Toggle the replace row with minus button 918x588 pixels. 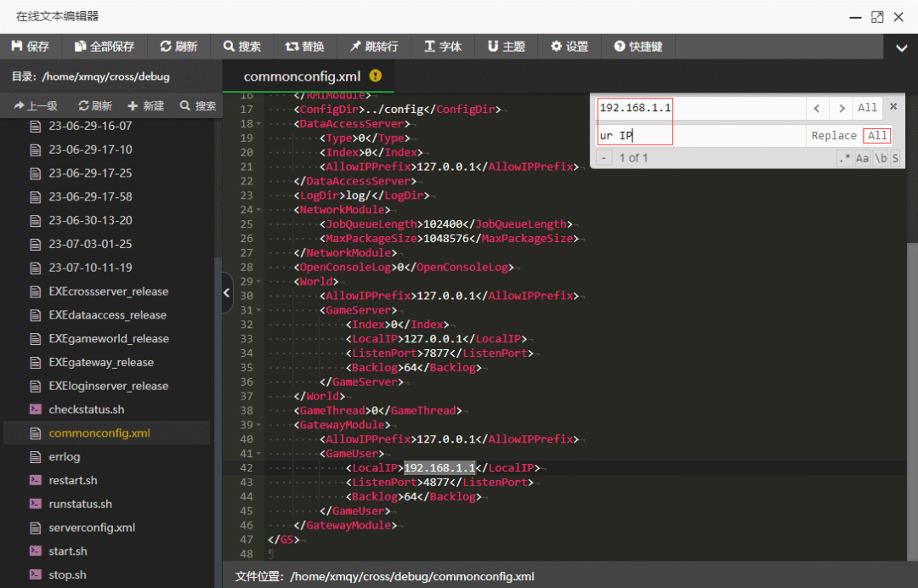(604, 158)
